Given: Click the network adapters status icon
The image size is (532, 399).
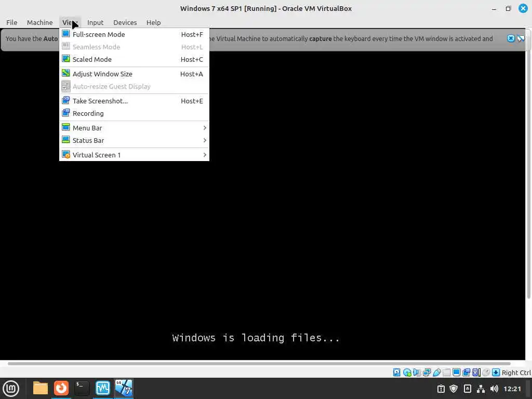Looking at the screenshot, I should [x=427, y=373].
